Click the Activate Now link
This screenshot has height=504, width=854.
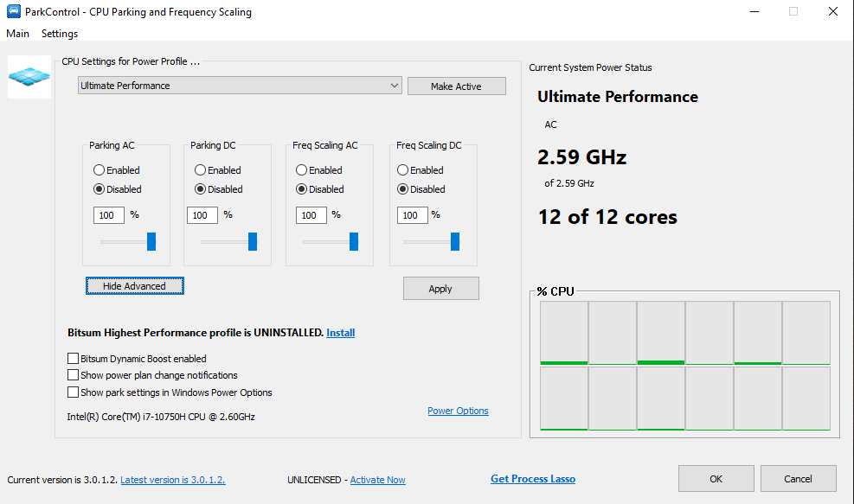(x=377, y=480)
